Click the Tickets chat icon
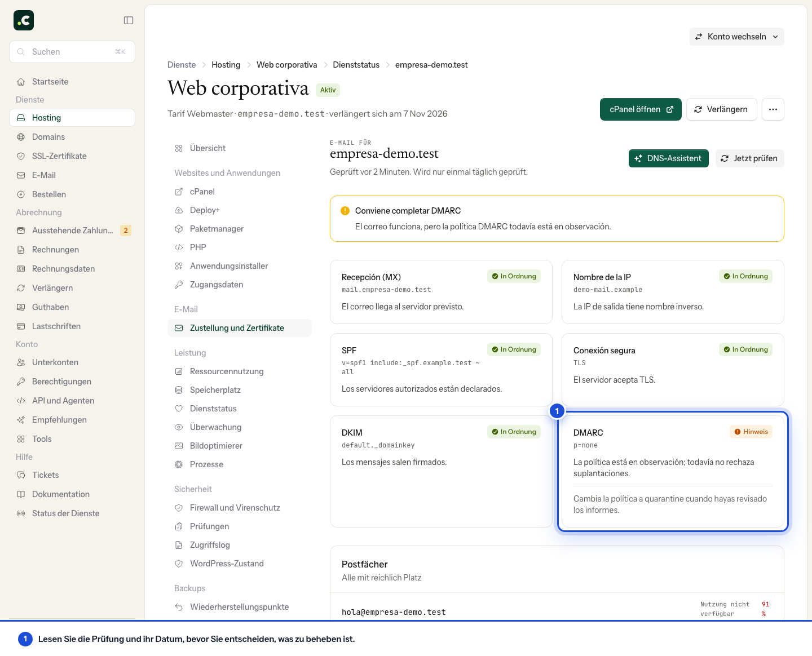This screenshot has width=812, height=656. click(x=21, y=475)
